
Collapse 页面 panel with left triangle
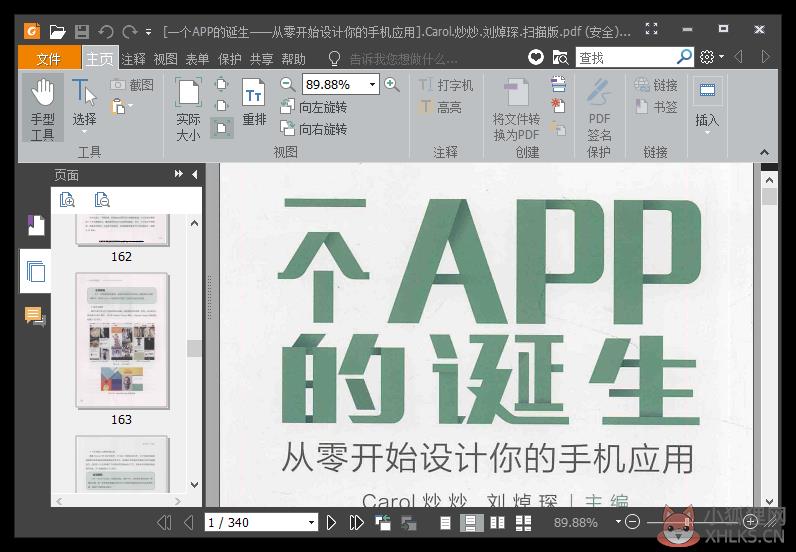click(x=195, y=174)
